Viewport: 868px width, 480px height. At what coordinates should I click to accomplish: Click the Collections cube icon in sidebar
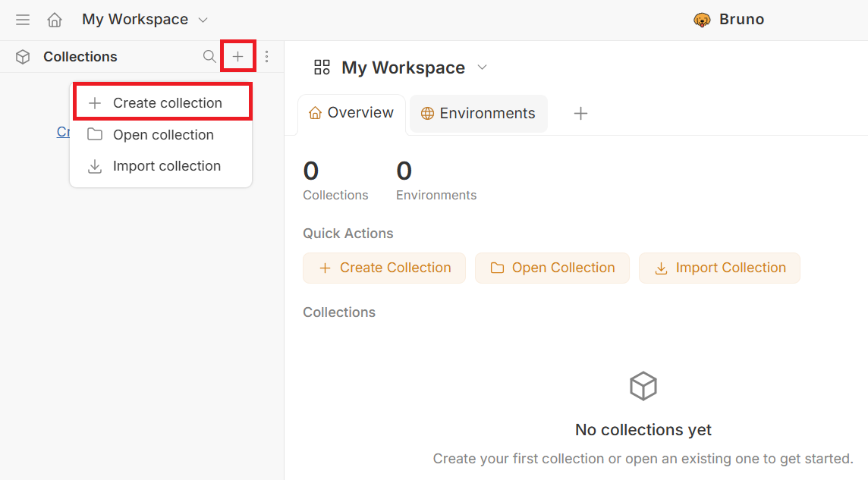[x=23, y=57]
